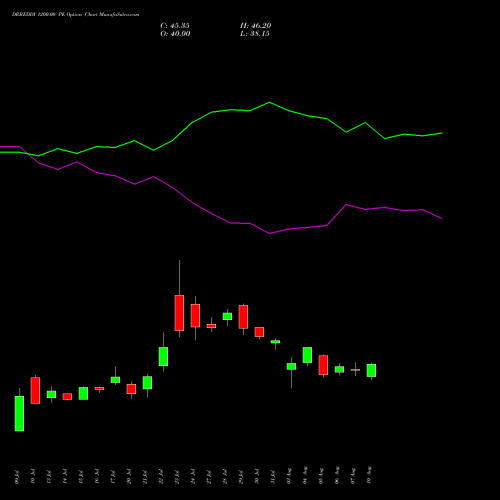The width and height of the screenshot is (500, 500).
Task: Click the red candlestick above 29 Jul
Action: pos(243,317)
